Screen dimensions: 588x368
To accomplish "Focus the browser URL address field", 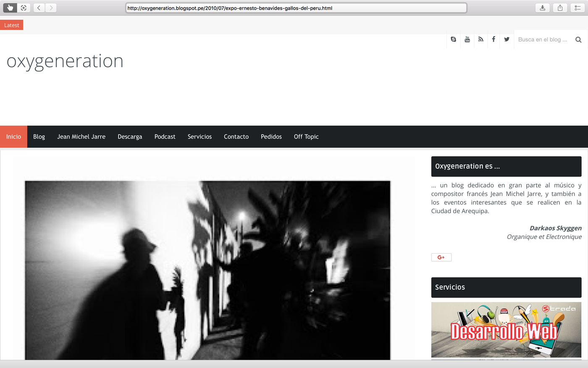I will pyautogui.click(x=296, y=8).
